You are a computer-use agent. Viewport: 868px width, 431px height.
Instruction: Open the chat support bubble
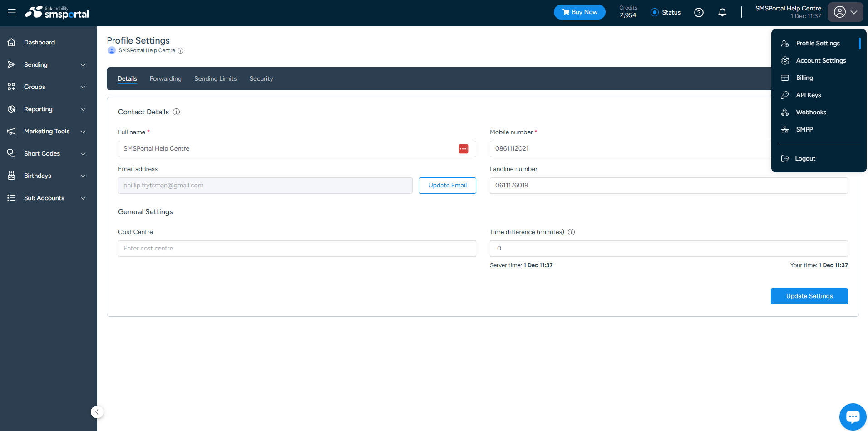[x=853, y=416]
